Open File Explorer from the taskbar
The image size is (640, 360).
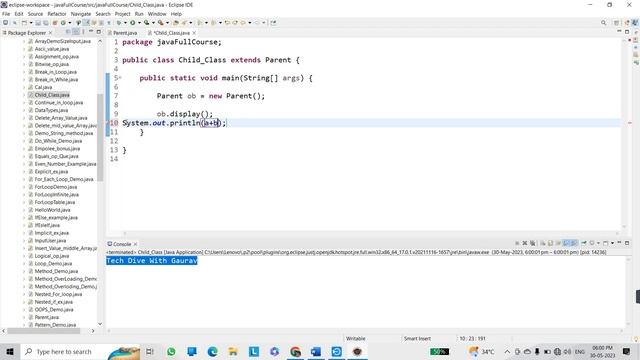[x=233, y=351]
